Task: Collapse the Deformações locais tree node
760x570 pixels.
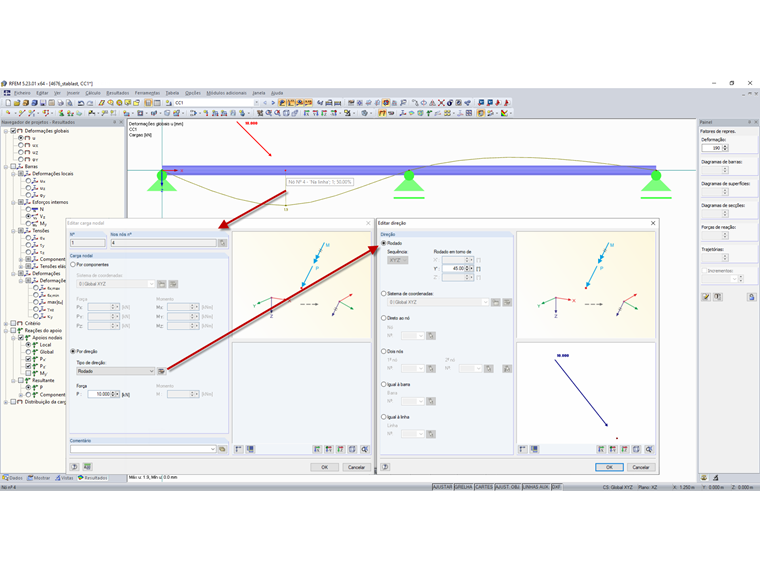Action: point(14,174)
